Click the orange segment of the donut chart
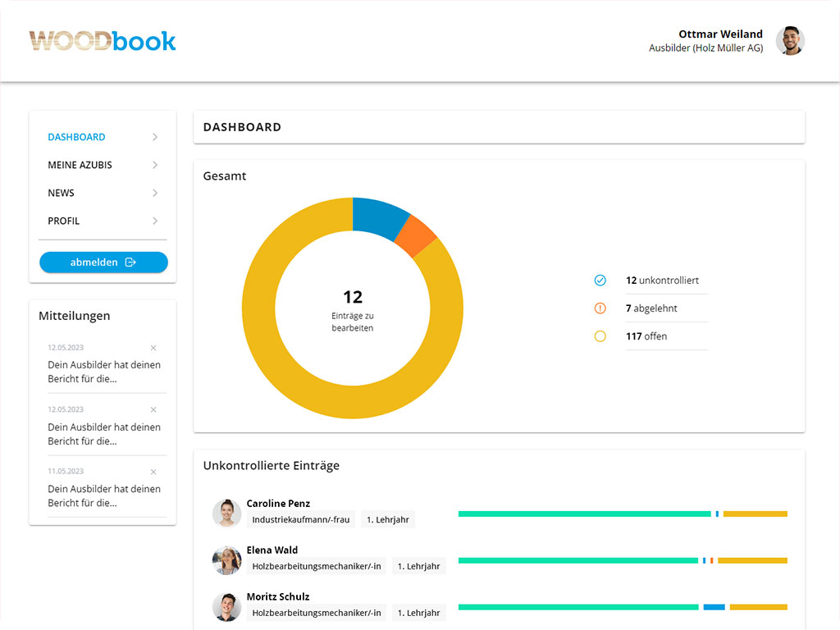The image size is (840, 630). pos(418,237)
